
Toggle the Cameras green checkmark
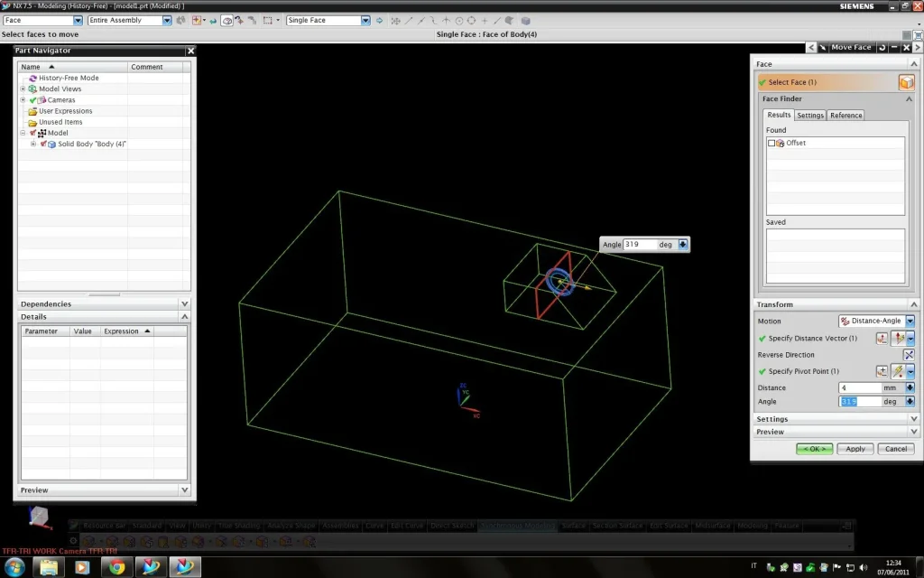[x=33, y=100]
